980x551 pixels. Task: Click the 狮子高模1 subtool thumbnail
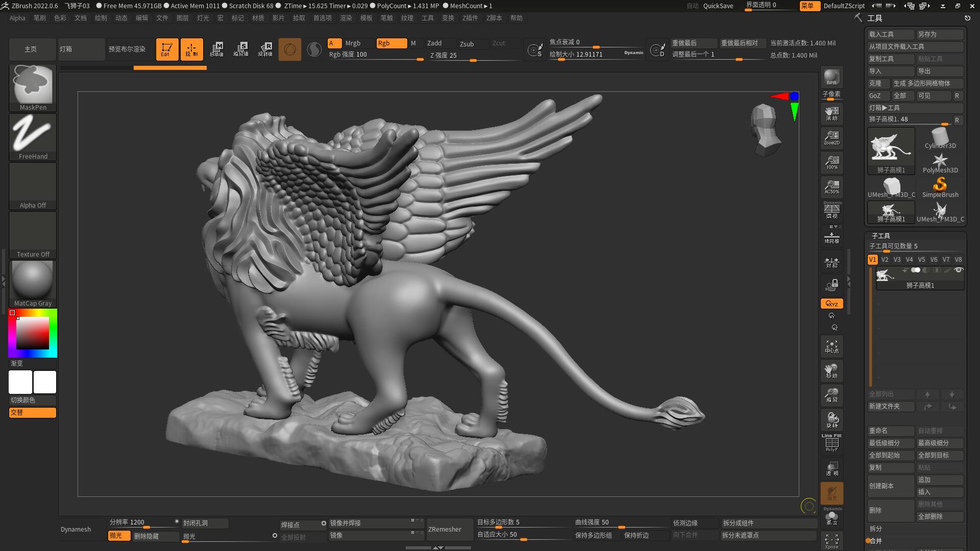(885, 275)
